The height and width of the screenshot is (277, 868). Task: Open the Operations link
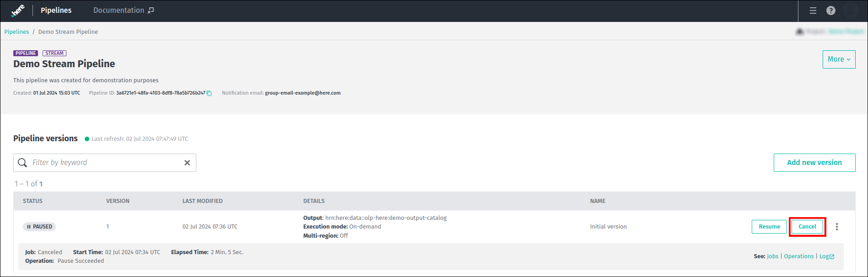[799, 256]
